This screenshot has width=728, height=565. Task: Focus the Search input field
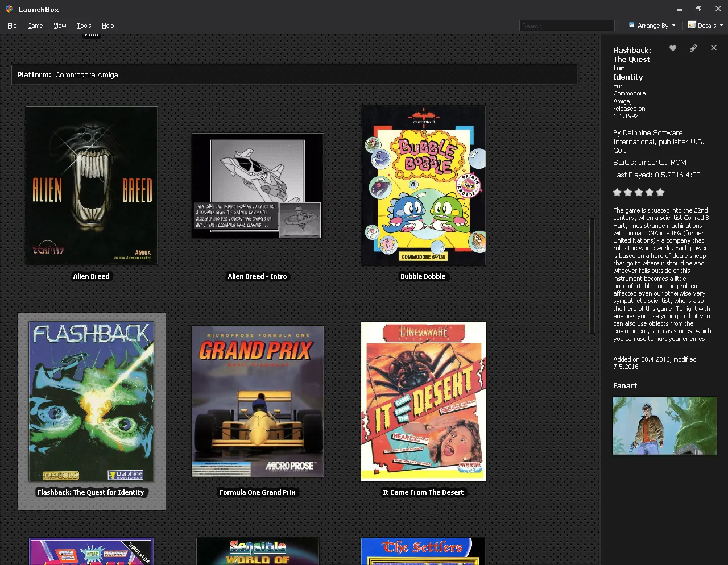(x=567, y=26)
